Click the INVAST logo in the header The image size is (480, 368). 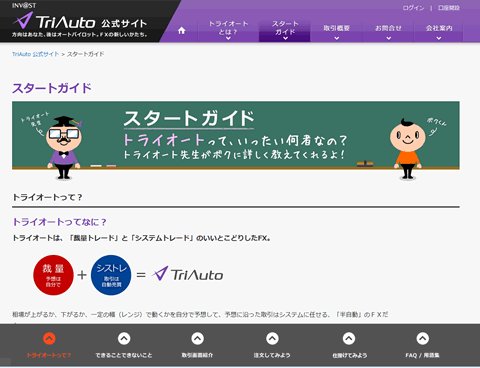point(24,5)
